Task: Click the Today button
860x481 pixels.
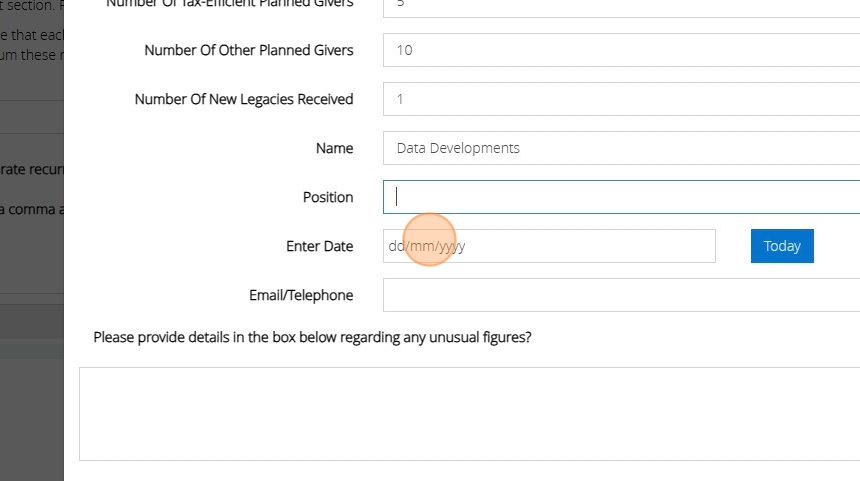Action: point(781,246)
